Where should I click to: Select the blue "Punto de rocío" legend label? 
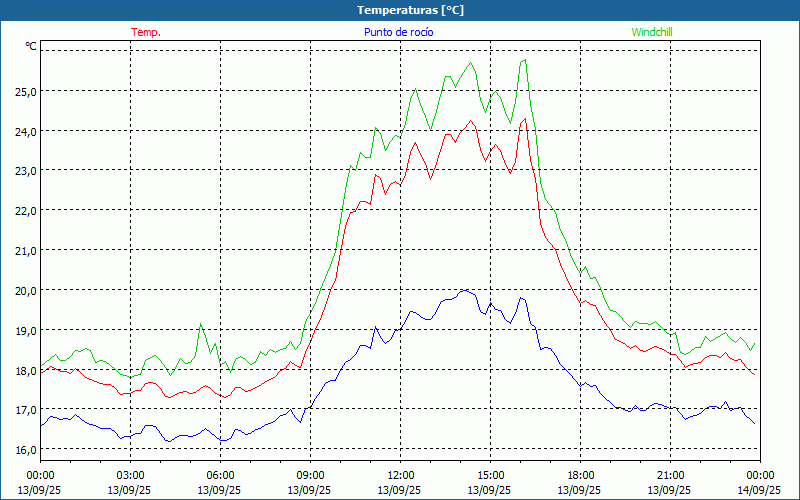399,32
